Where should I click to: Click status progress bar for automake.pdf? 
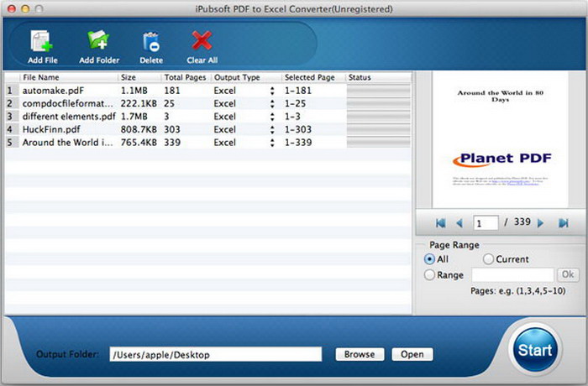tap(378, 91)
